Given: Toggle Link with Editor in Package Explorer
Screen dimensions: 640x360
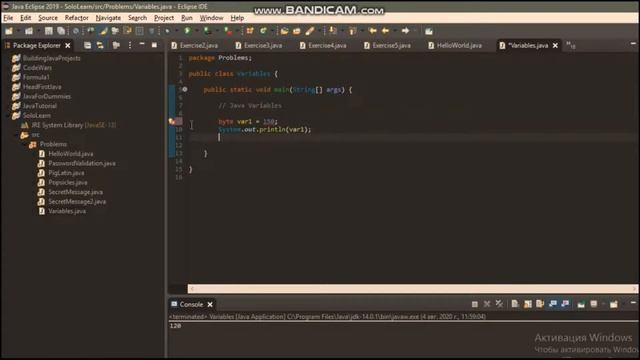Looking at the screenshot, I should [x=100, y=45].
